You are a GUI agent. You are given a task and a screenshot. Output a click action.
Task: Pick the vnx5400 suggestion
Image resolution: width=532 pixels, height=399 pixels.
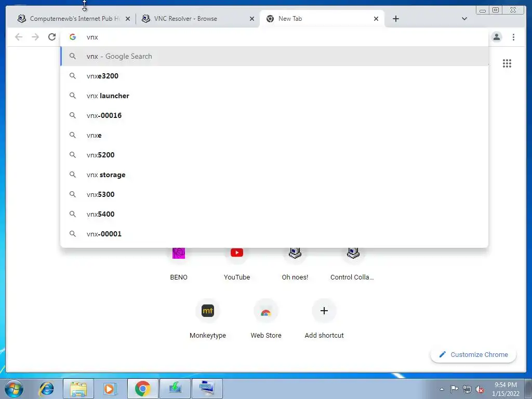(x=274, y=214)
